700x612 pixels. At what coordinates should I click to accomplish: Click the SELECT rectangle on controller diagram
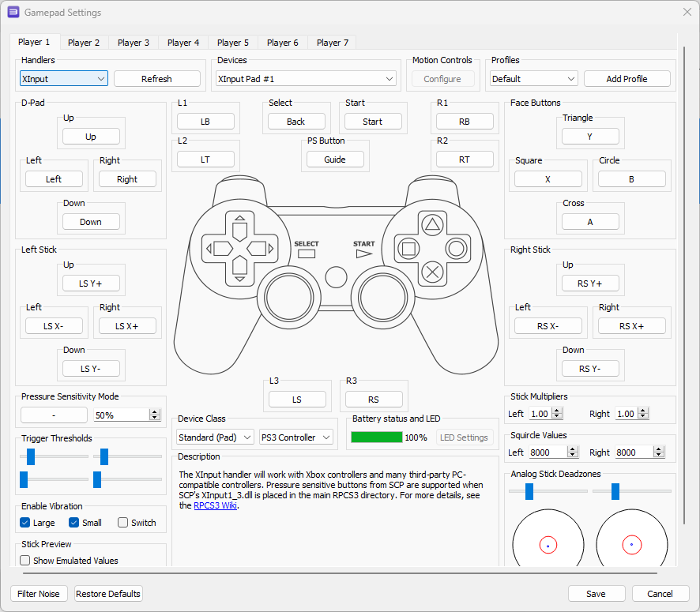(x=307, y=254)
